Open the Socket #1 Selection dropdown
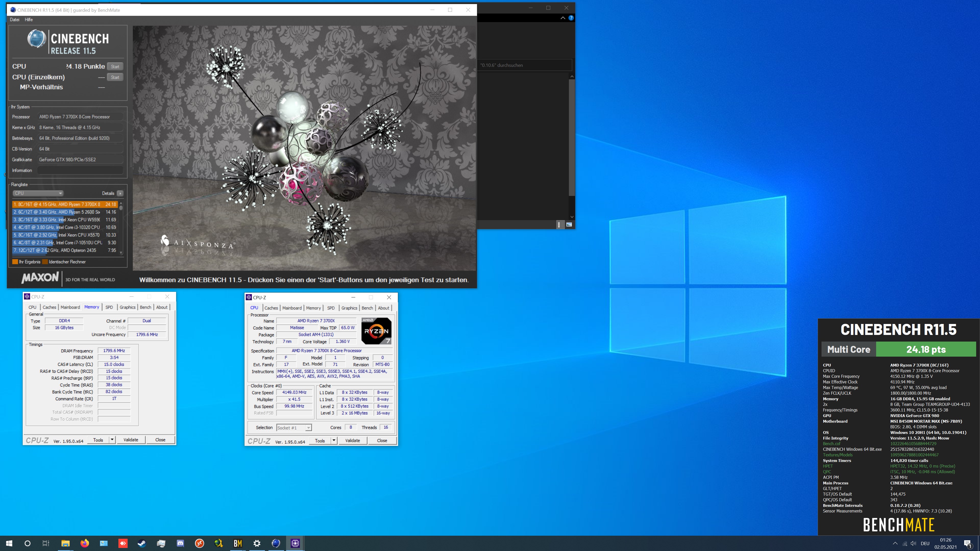 pyautogui.click(x=294, y=428)
